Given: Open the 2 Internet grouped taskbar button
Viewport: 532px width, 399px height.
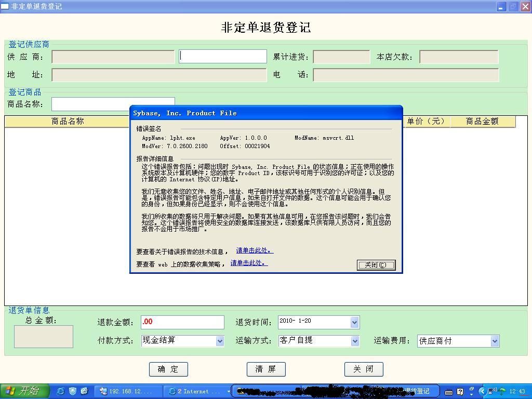Looking at the screenshot, I should coord(197,392).
